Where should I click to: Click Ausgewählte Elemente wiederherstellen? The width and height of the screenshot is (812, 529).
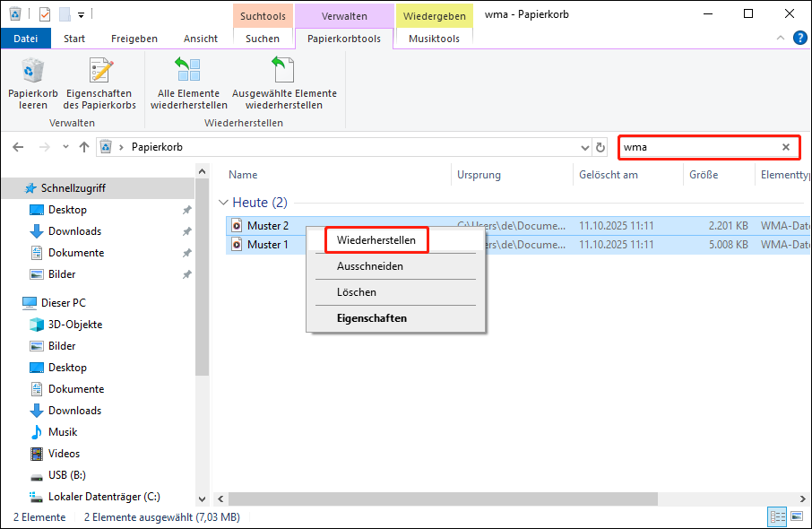(284, 84)
